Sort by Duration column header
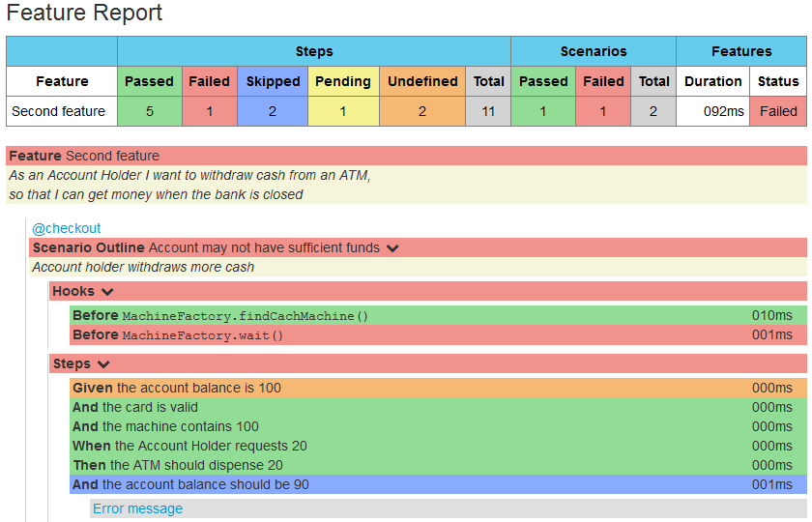Viewport: 812px width, 522px height. tap(713, 81)
